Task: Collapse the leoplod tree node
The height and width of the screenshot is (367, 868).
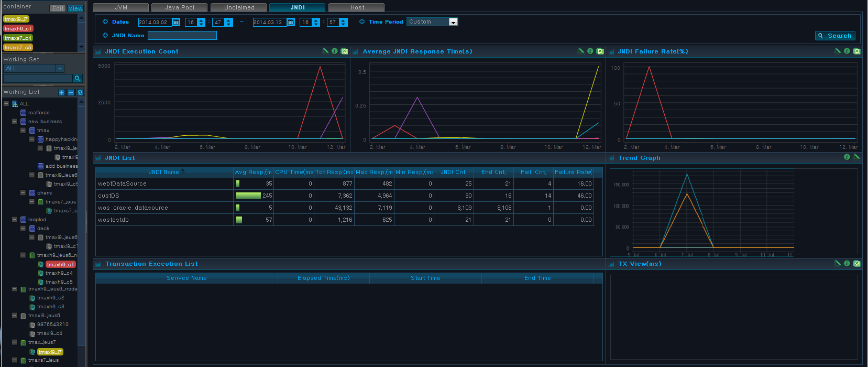Action: pos(15,219)
